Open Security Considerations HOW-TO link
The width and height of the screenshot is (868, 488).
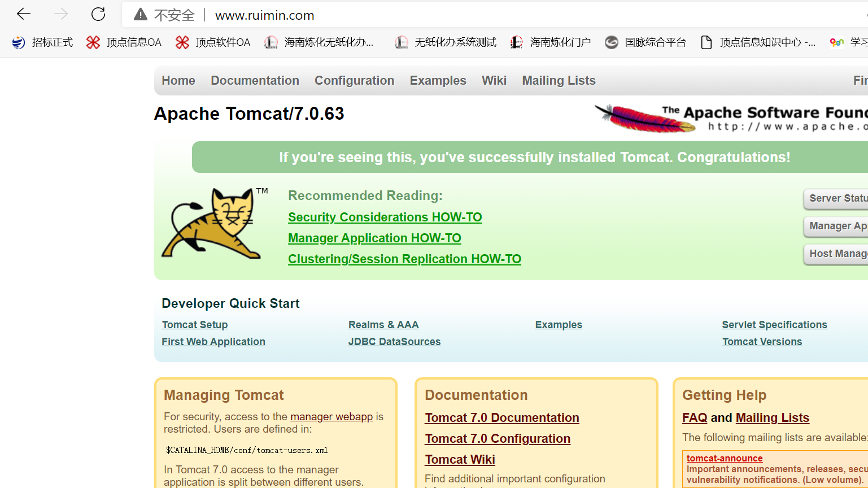385,217
